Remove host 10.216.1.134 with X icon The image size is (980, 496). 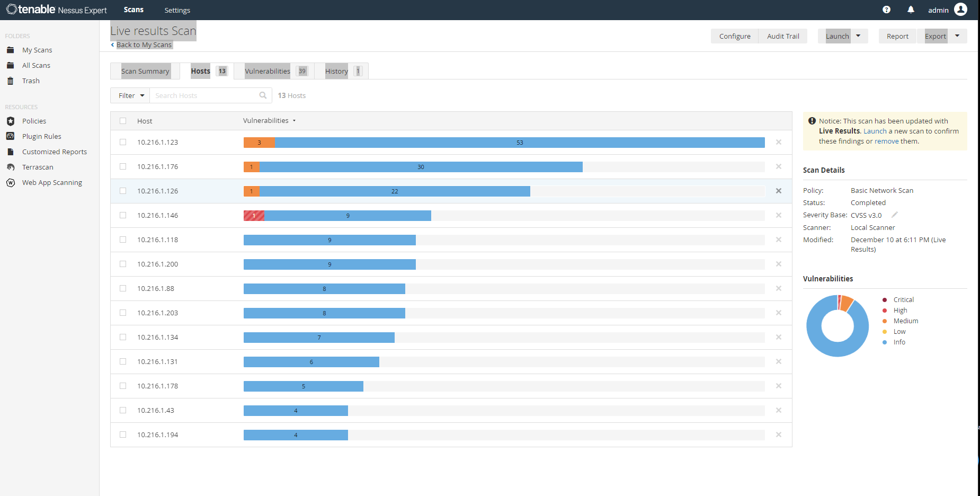click(779, 337)
